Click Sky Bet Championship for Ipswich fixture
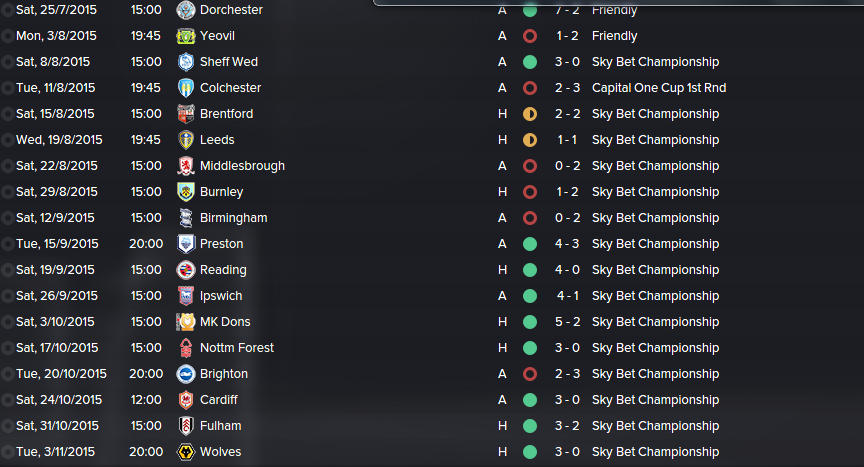The width and height of the screenshot is (864, 467). [655, 296]
